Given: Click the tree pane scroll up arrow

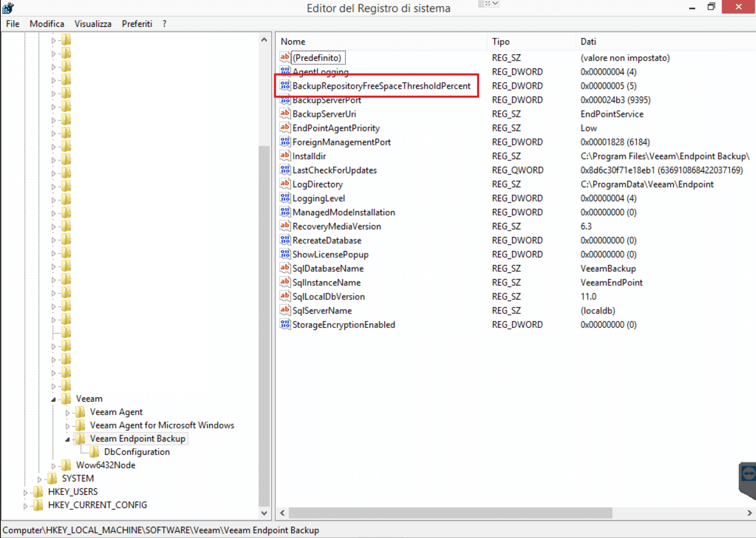Looking at the screenshot, I should click(264, 40).
